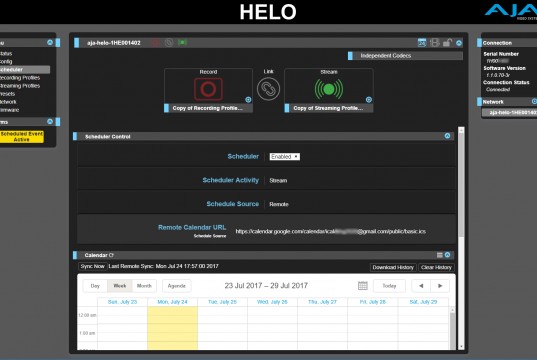Click Sync Now button

coord(92,266)
